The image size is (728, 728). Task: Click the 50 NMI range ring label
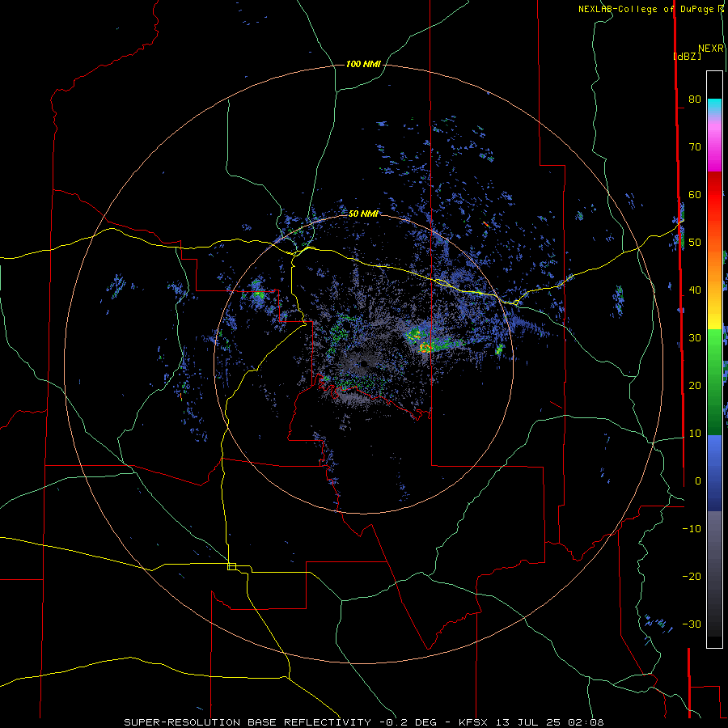363,214
